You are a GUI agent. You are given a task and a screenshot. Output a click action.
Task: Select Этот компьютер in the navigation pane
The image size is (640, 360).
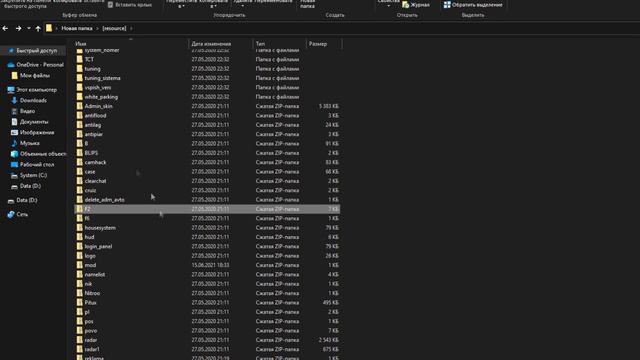(32, 90)
